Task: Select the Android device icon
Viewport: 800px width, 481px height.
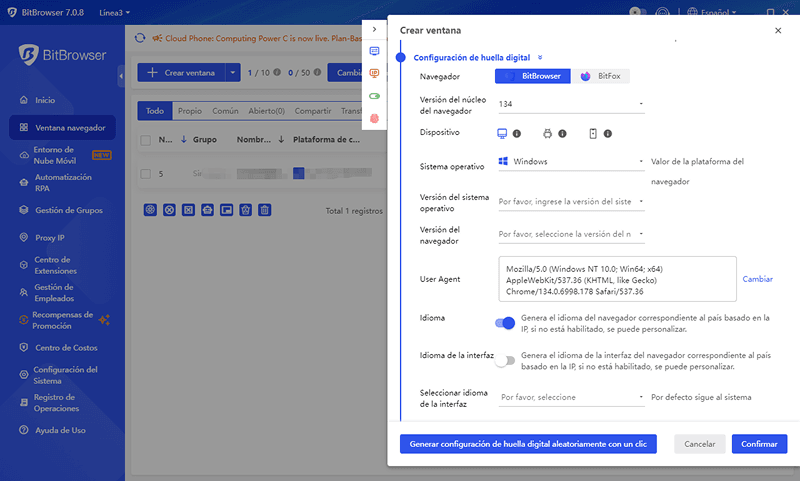Action: click(548, 133)
